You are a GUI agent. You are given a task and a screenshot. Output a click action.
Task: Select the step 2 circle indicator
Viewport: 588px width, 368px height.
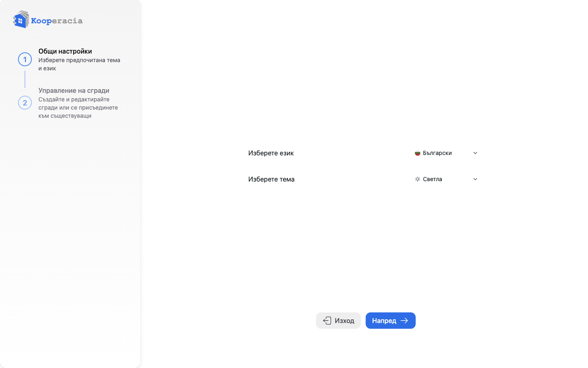[x=25, y=103]
